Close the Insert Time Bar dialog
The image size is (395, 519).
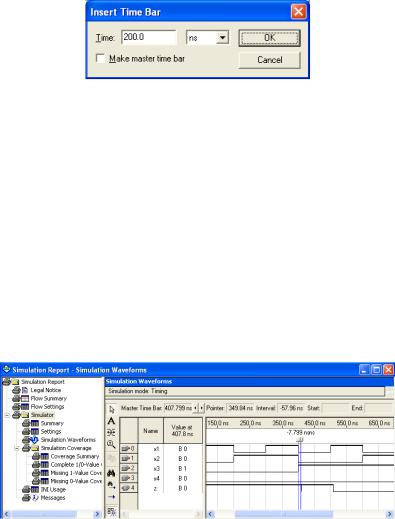tap(298, 12)
